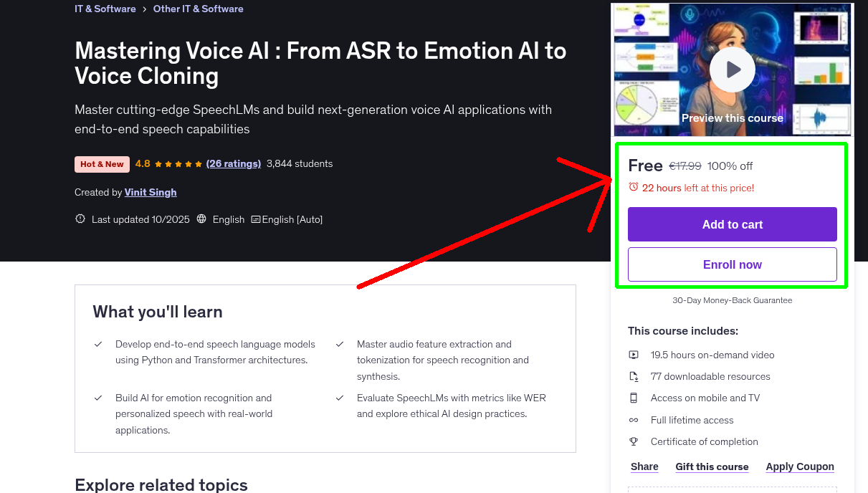Open instructor profile of Vinit Singh
868x493 pixels.
[150, 192]
